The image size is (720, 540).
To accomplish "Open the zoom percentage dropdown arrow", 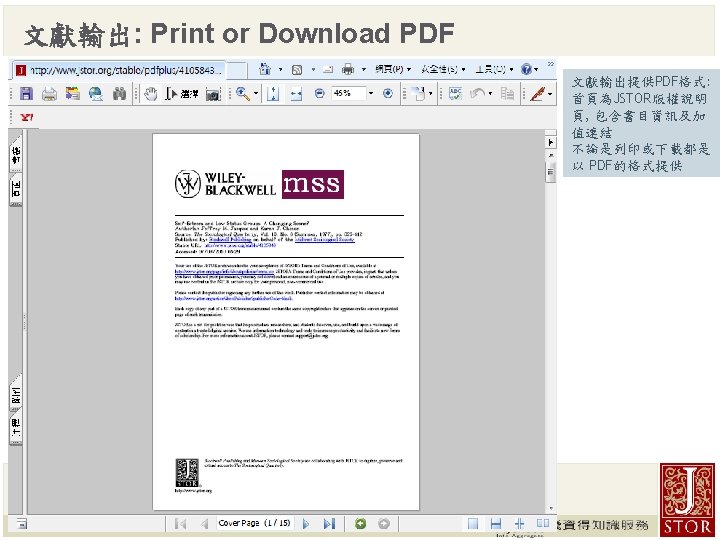I will [371, 93].
